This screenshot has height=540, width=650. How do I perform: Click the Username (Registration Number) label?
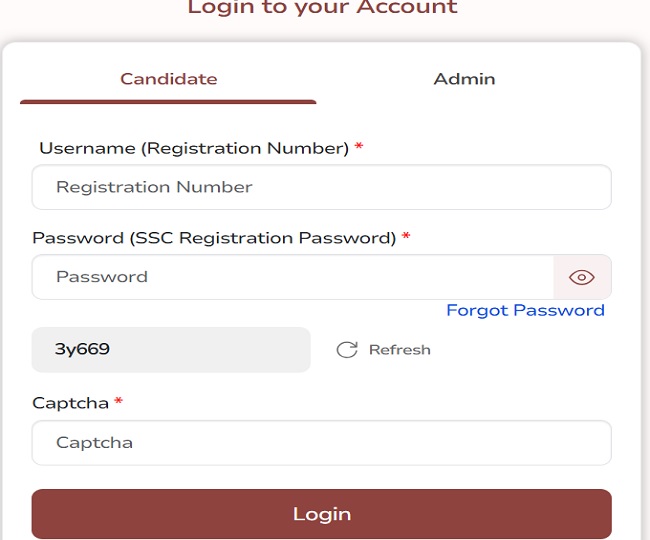tap(193, 148)
